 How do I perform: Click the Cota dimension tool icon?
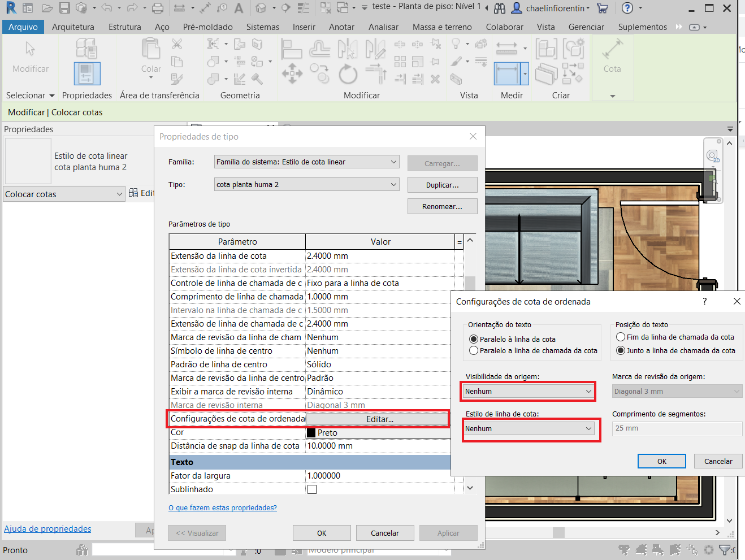click(x=612, y=49)
